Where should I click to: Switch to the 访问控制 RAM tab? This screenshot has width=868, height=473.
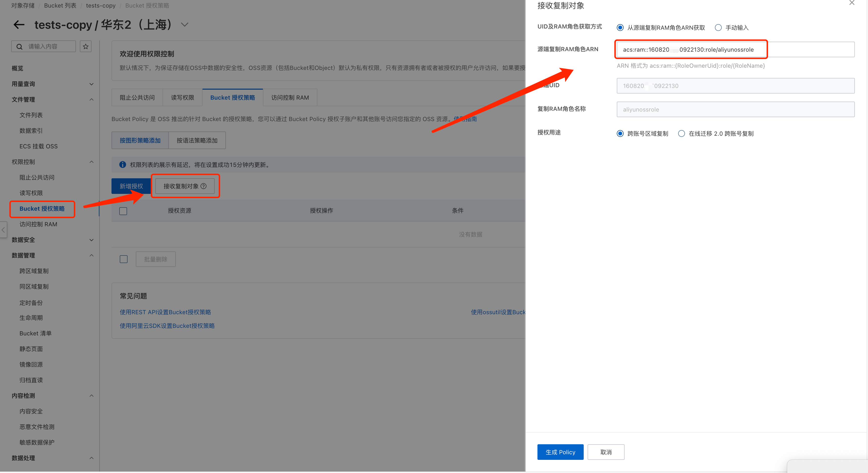click(x=290, y=97)
